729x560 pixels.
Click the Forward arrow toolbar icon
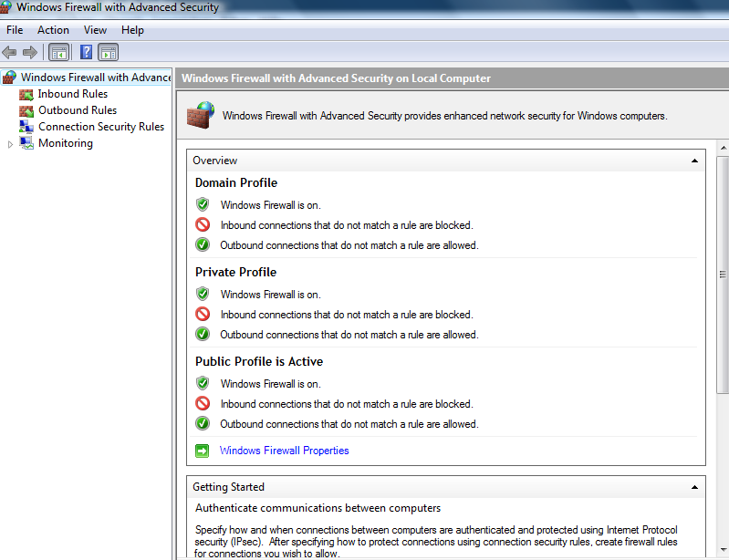[x=30, y=53]
